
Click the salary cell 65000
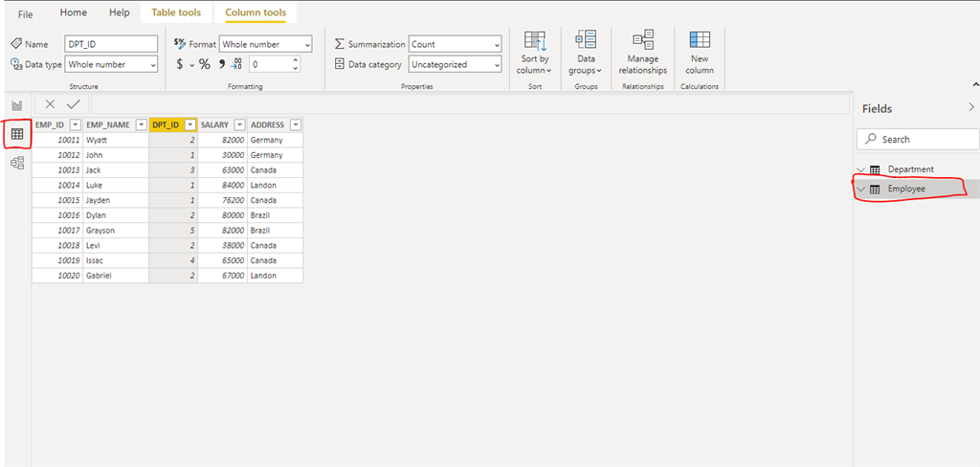pyautogui.click(x=222, y=260)
